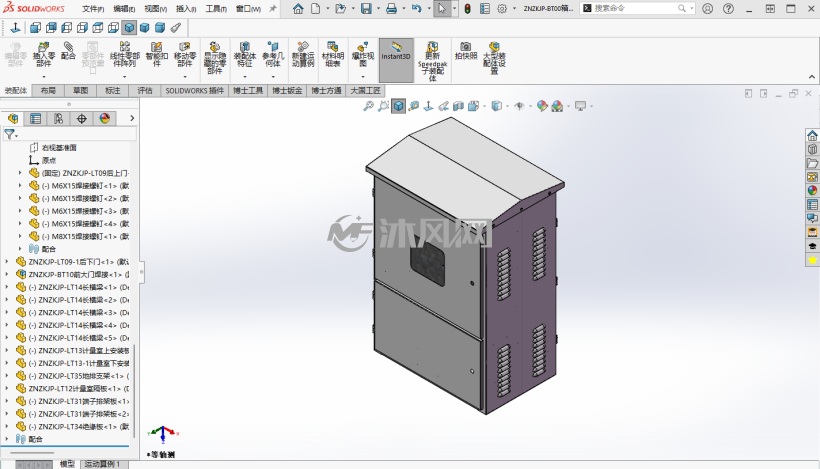This screenshot has height=469, width=820.
Task: Switch to the SOLIDWORKS 插件 tab
Action: point(195,90)
